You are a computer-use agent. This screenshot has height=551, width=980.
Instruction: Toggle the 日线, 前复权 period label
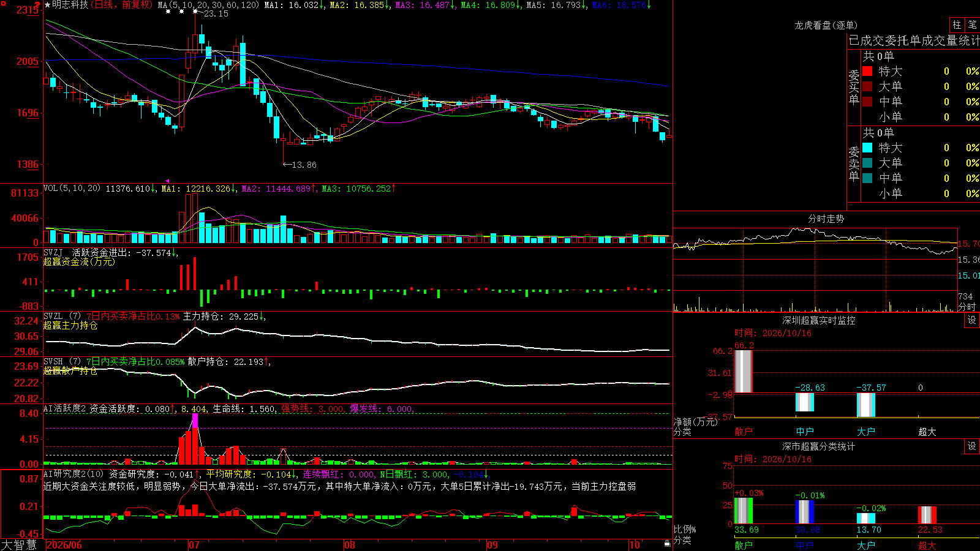click(122, 5)
